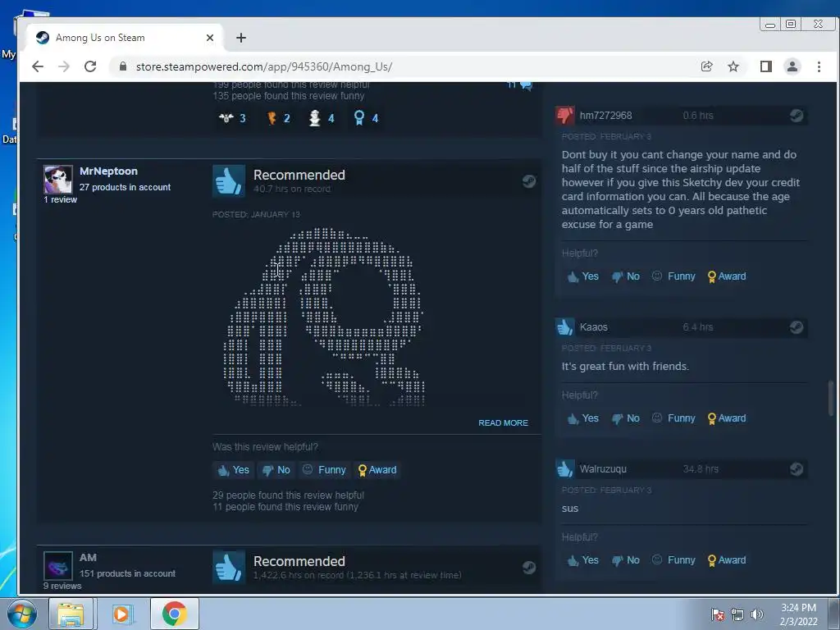Open Windows Explorer from taskbar
The height and width of the screenshot is (630, 840).
click(x=71, y=614)
